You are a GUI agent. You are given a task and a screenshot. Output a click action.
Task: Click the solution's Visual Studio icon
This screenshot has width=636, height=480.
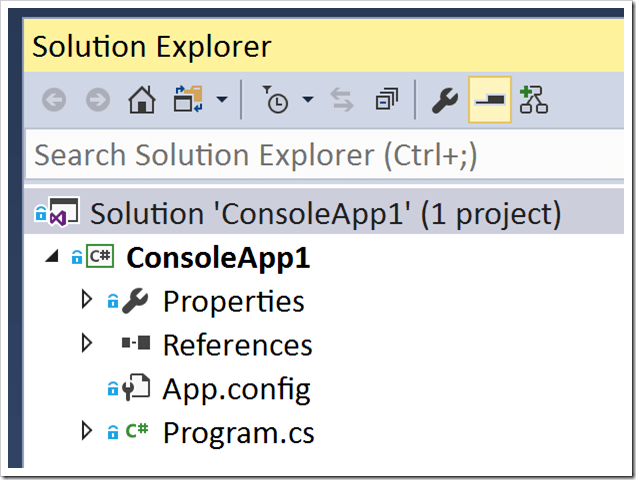click(x=64, y=211)
